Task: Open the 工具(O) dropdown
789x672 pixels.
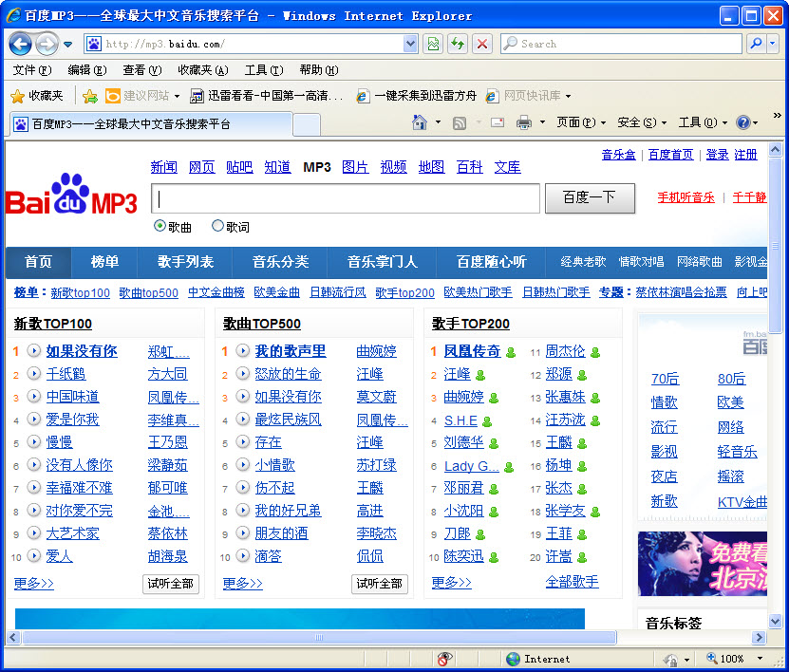Action: 700,124
